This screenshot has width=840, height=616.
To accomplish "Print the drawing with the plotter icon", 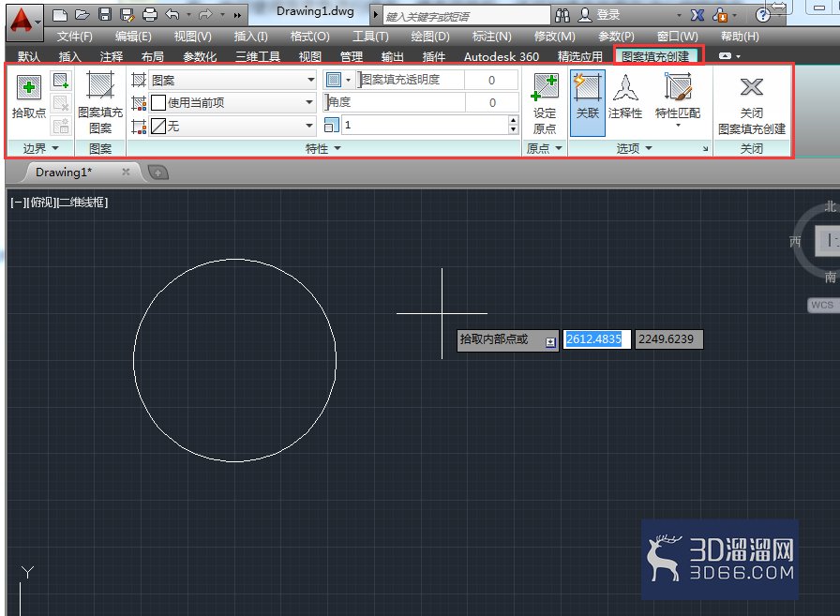I will (150, 15).
